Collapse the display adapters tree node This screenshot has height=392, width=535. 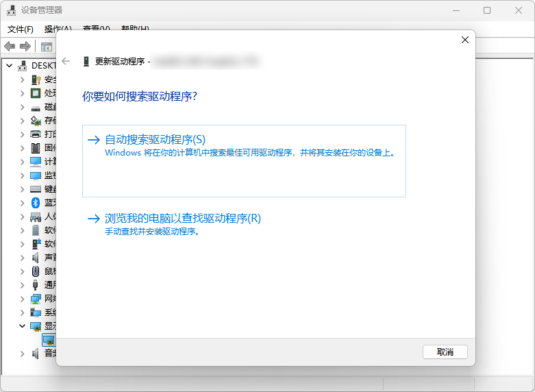pyautogui.click(x=23, y=326)
